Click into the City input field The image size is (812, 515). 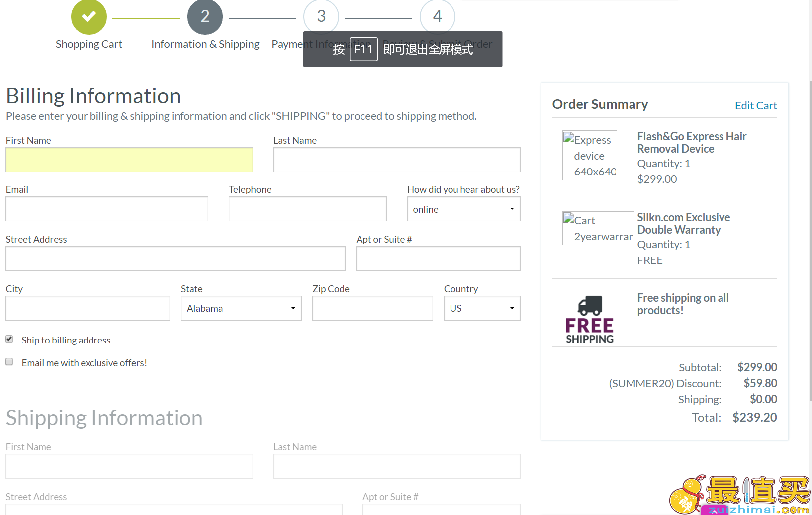(88, 308)
